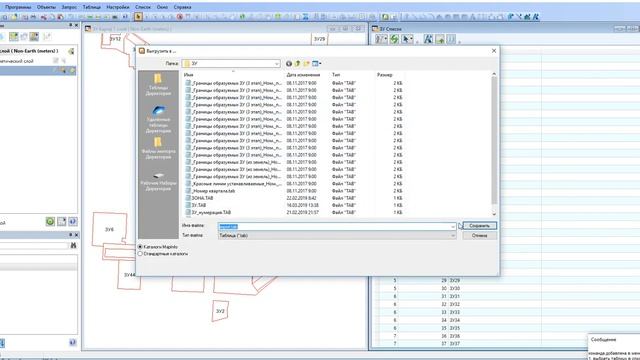Click the red circle icon in main toolbar
The width and height of the screenshot is (640, 360).
pos(180,17)
